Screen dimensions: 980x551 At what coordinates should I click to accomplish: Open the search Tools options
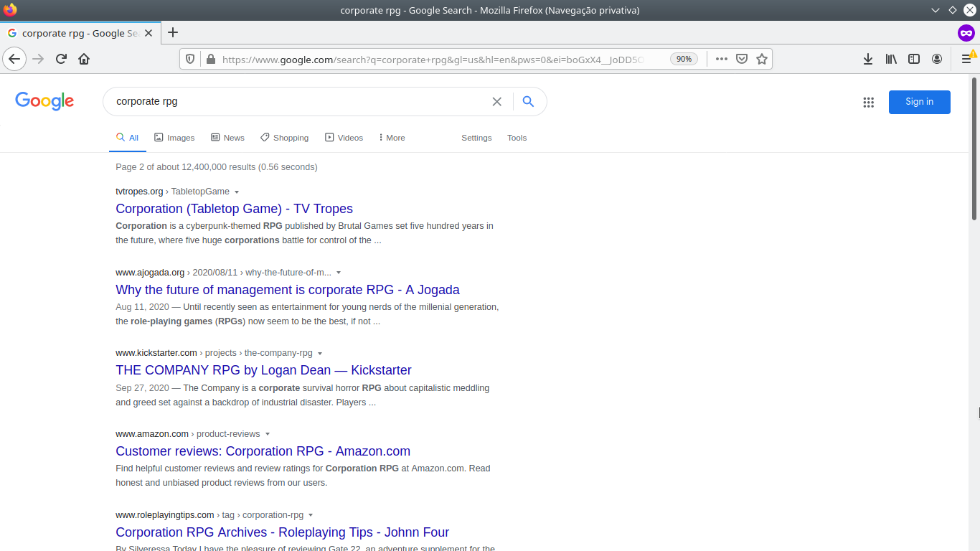517,138
